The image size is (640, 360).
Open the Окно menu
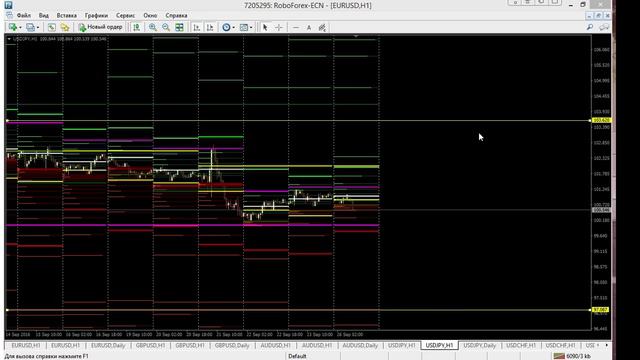click(150, 16)
